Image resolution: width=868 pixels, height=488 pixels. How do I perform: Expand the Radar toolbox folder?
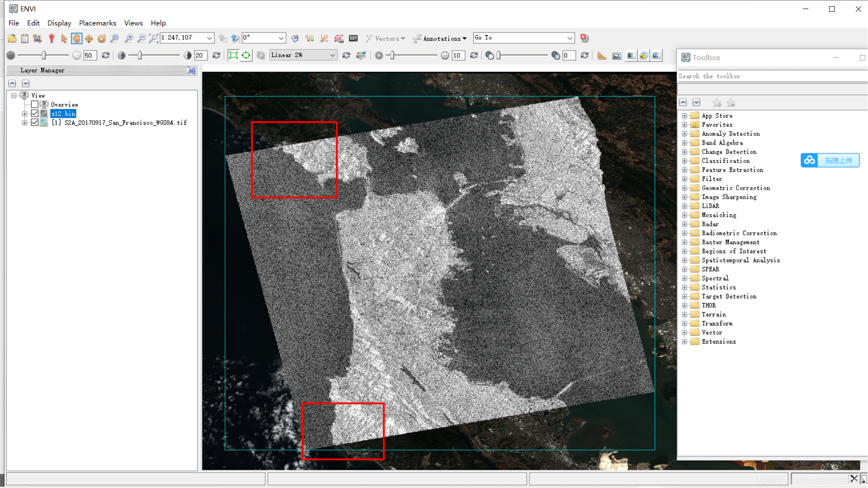click(685, 224)
